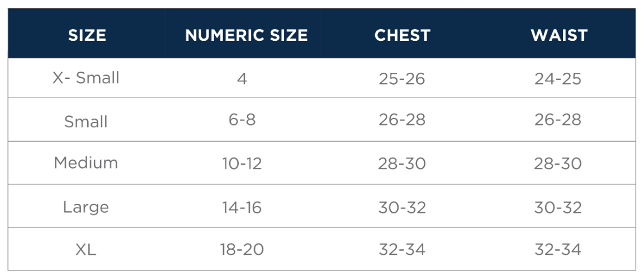
Task: Click the X- Small size cell
Action: click(86, 78)
